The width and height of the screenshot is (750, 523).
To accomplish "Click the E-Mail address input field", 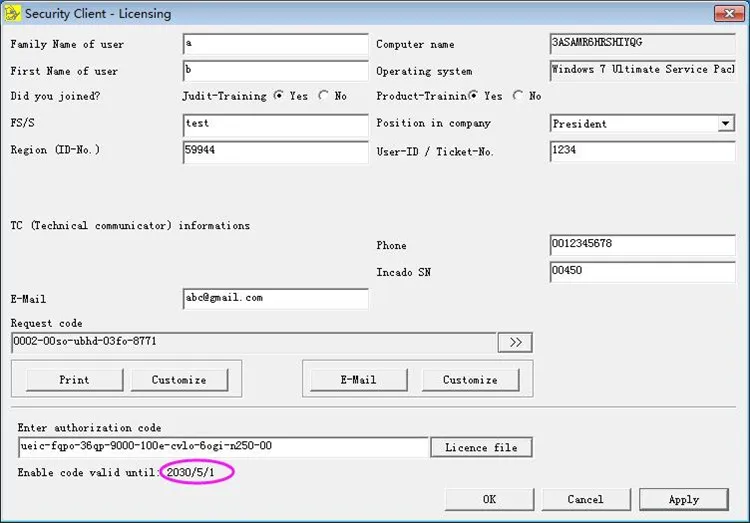I will point(276,299).
